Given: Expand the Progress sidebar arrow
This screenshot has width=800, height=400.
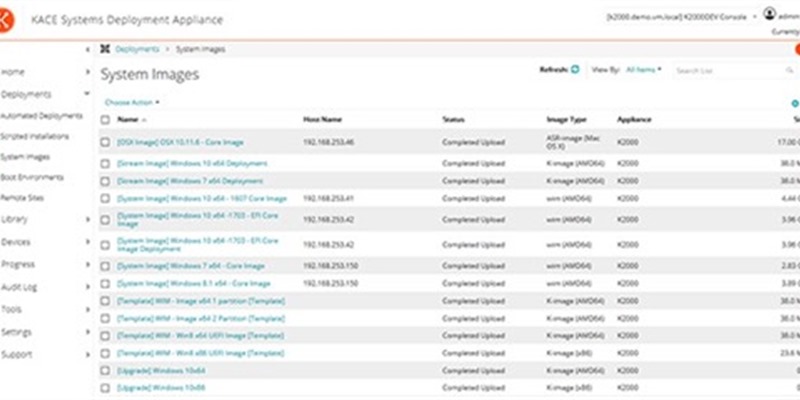Looking at the screenshot, I should 88,264.
